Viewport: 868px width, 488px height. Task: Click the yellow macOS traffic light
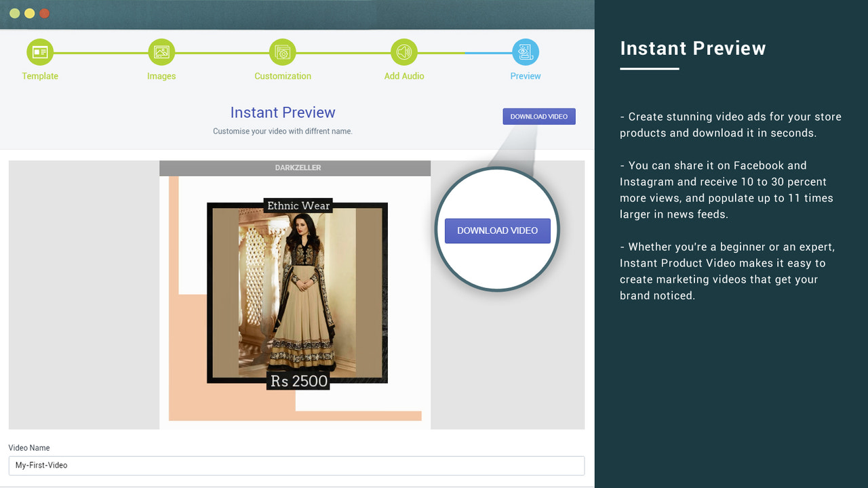(x=29, y=12)
